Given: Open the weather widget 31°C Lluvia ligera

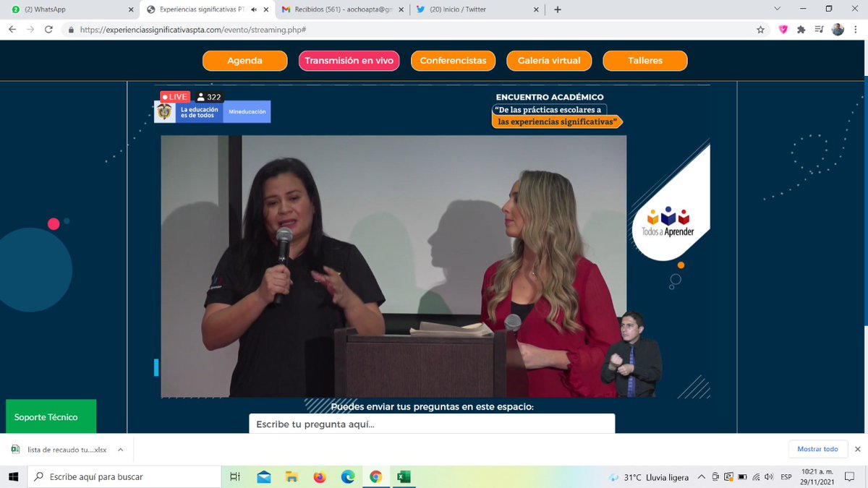Looking at the screenshot, I should click(x=649, y=477).
